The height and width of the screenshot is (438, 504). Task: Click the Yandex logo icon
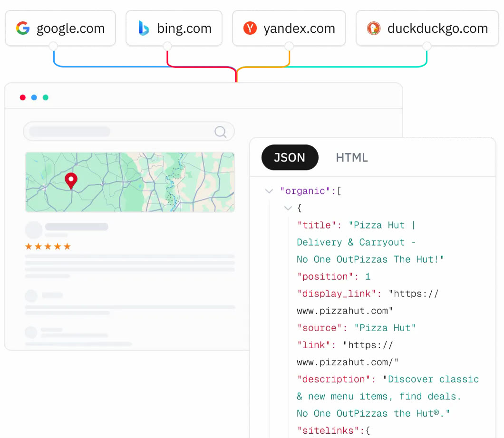click(250, 28)
